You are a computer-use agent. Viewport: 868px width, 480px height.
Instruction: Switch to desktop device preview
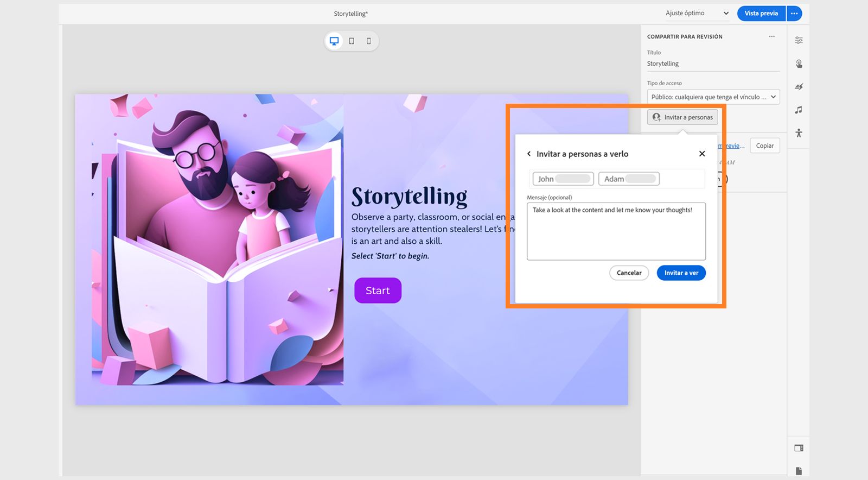pyautogui.click(x=334, y=41)
